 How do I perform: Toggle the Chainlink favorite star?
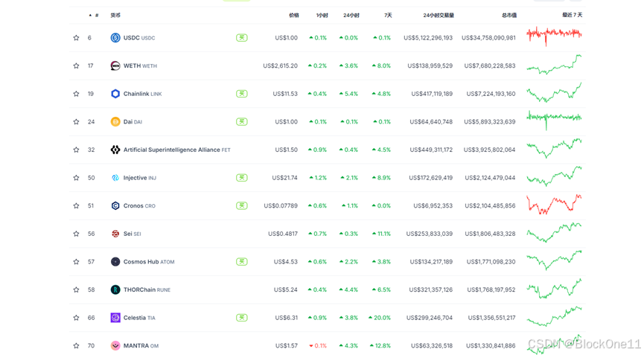pyautogui.click(x=76, y=94)
